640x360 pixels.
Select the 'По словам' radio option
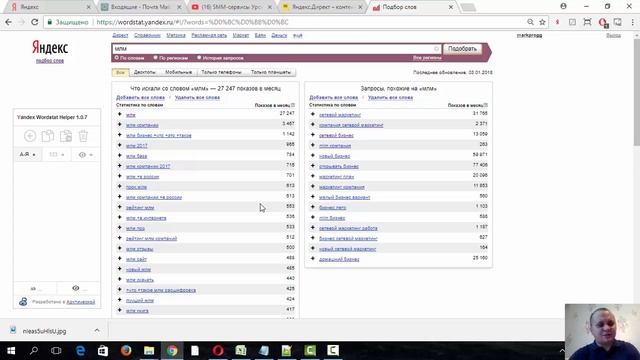(x=117, y=58)
